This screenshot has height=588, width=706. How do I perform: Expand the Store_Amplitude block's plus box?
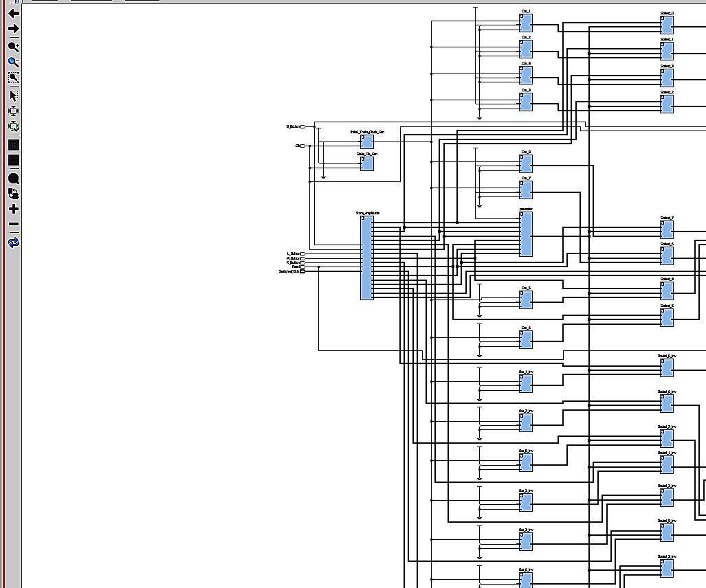(x=363, y=219)
